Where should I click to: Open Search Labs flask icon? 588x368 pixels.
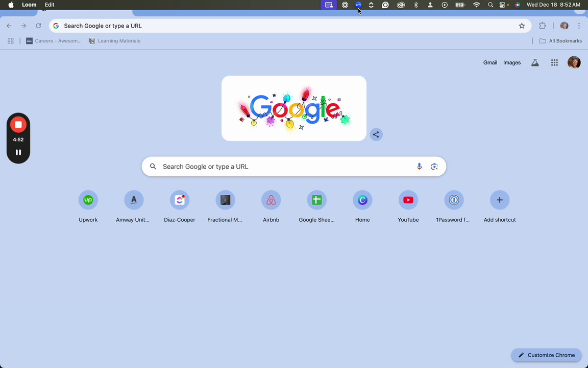pyautogui.click(x=535, y=63)
